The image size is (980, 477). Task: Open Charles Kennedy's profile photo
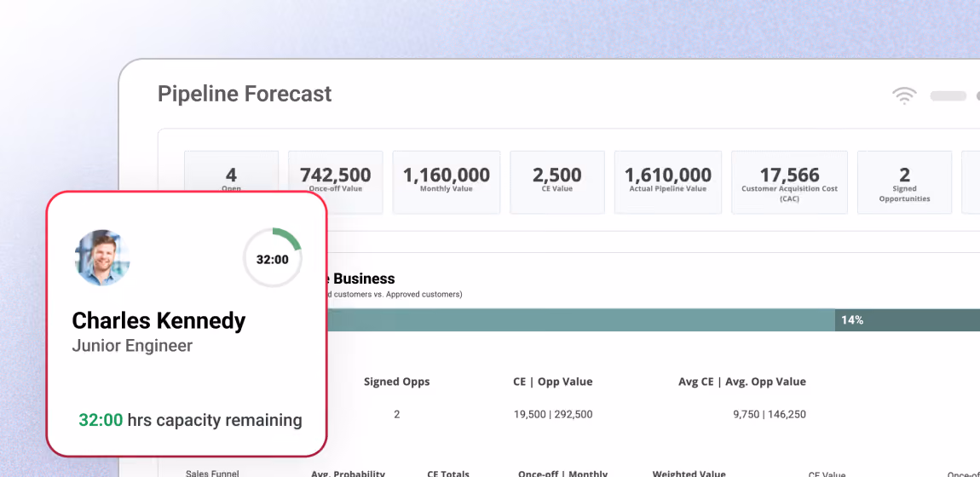click(x=102, y=258)
